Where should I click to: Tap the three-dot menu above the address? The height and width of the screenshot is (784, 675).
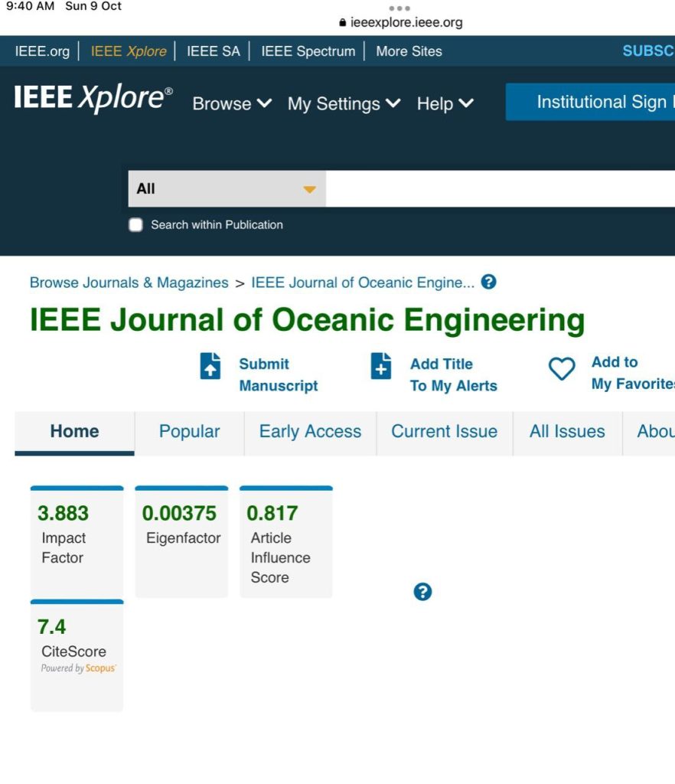(x=399, y=8)
